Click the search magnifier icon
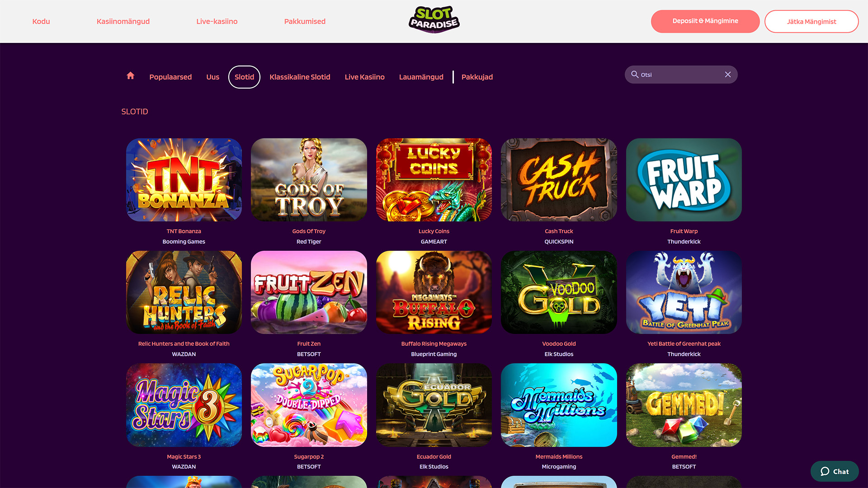Viewport: 868px width, 488px height. (635, 75)
